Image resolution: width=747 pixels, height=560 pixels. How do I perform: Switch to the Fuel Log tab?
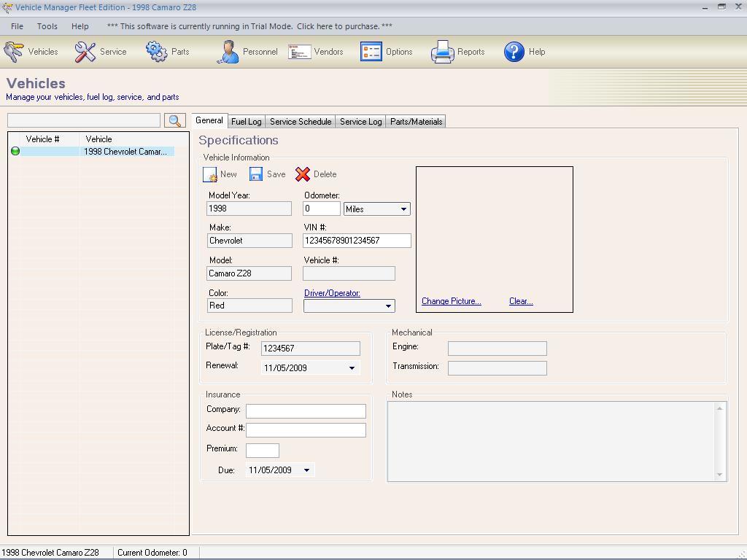point(246,121)
